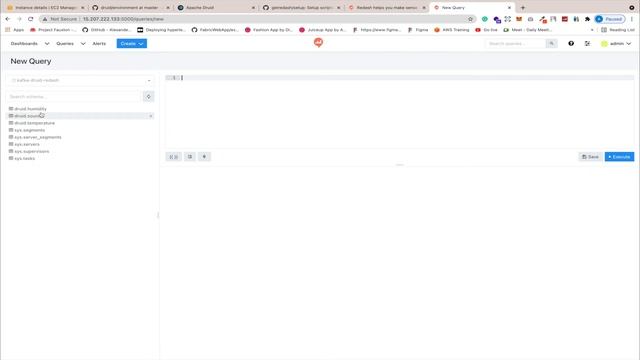This screenshot has width=640, height=360.
Task: Reload the browser page
Action: 31,19
